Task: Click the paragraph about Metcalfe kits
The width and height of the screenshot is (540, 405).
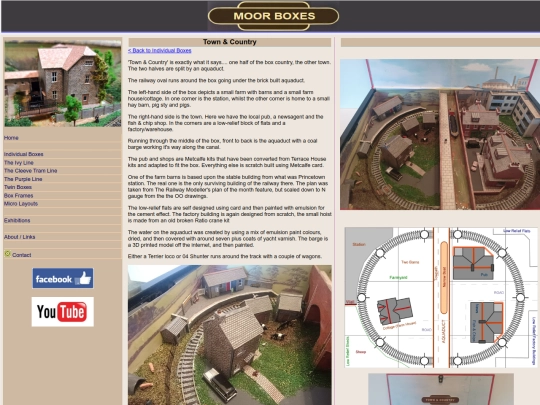Action: point(227,162)
